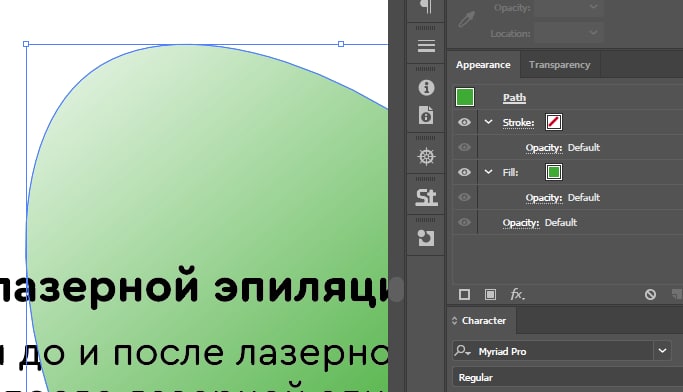Click the bold heading text 'лазерной эпиляци'
The height and width of the screenshot is (392, 683).
[x=194, y=287]
